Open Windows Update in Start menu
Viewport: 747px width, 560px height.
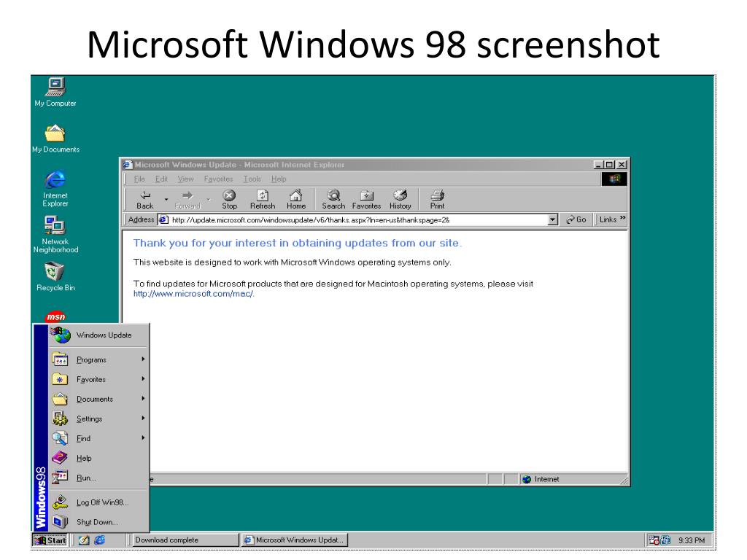click(98, 335)
